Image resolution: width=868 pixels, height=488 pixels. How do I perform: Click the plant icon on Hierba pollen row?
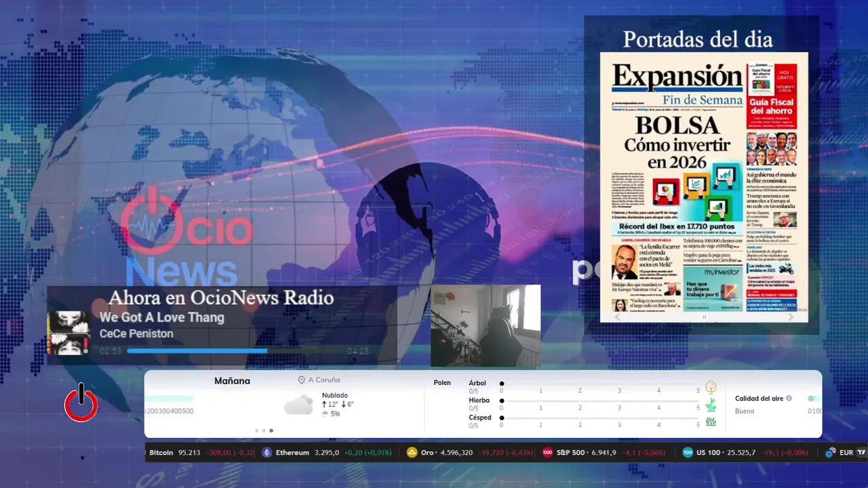pos(711,405)
